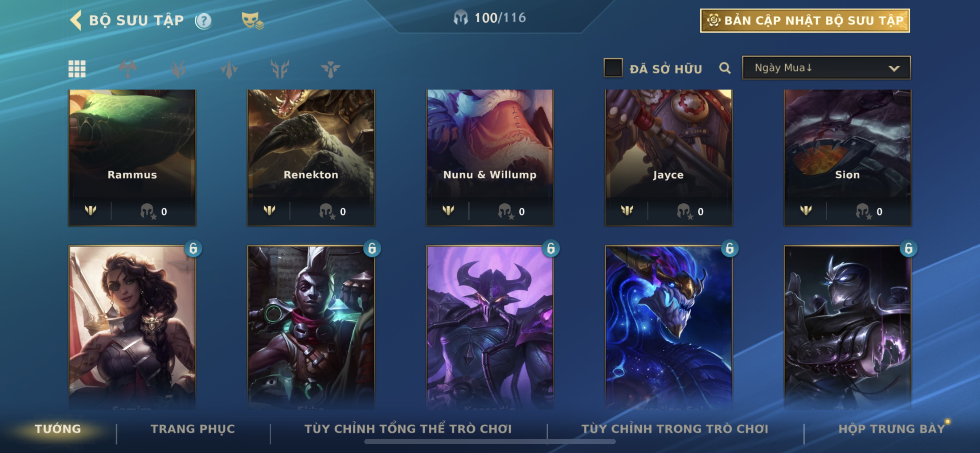Filter by the fighter axe role icon
This screenshot has height=453, width=980.
pyautogui.click(x=128, y=69)
